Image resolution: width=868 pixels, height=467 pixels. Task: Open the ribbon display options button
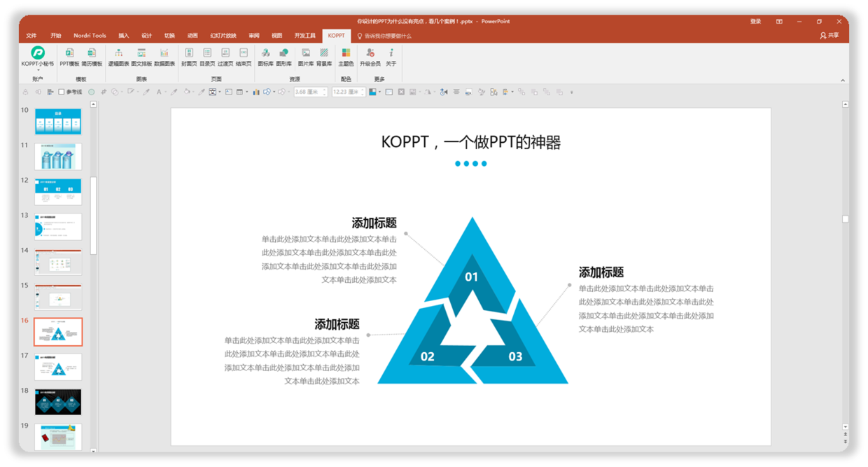778,22
